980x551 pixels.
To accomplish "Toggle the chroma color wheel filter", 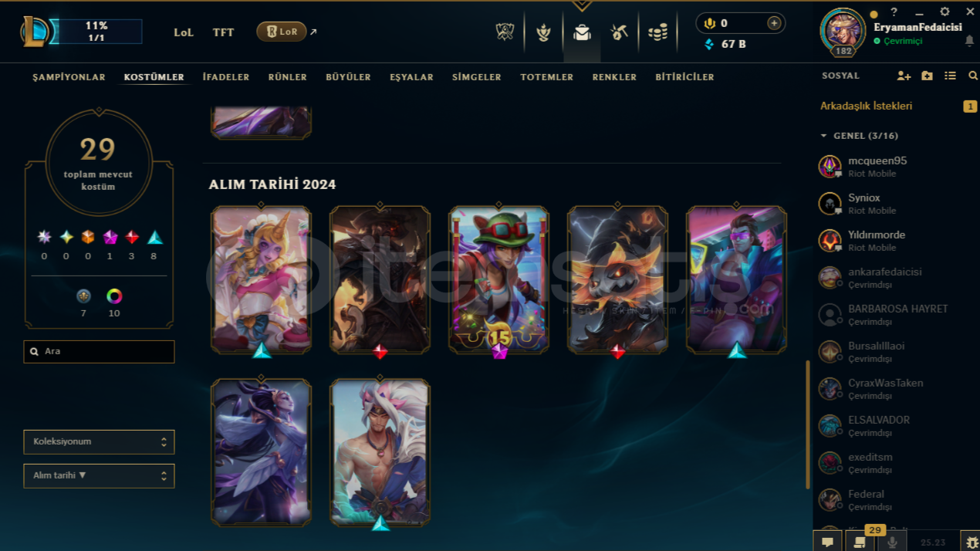I will 114,296.
